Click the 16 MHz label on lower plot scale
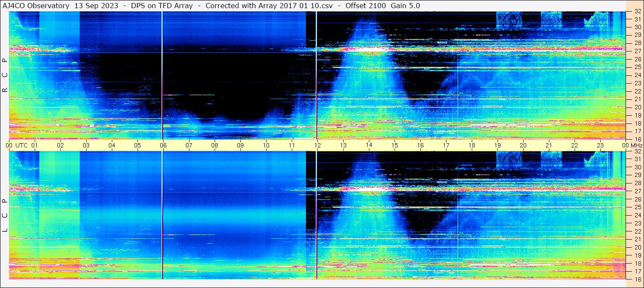Viewport: 644px width, 288px height. pyautogui.click(x=637, y=279)
